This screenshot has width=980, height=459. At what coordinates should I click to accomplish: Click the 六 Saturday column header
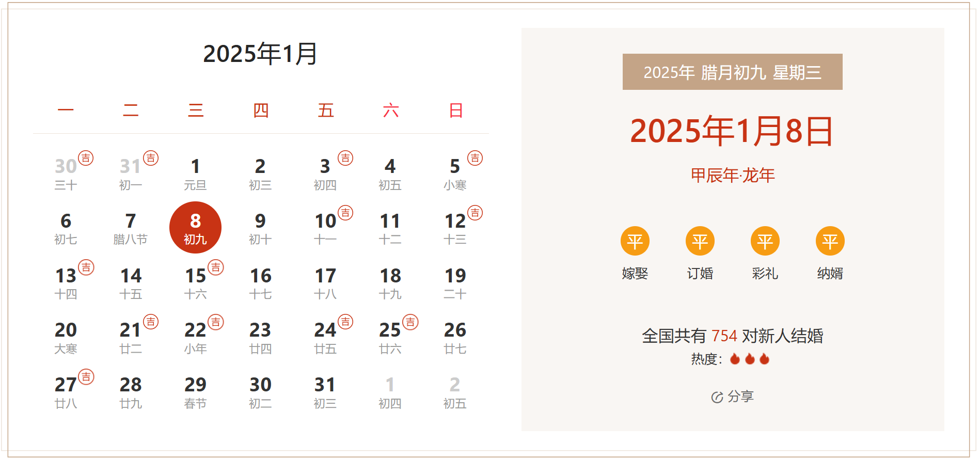[x=391, y=110]
